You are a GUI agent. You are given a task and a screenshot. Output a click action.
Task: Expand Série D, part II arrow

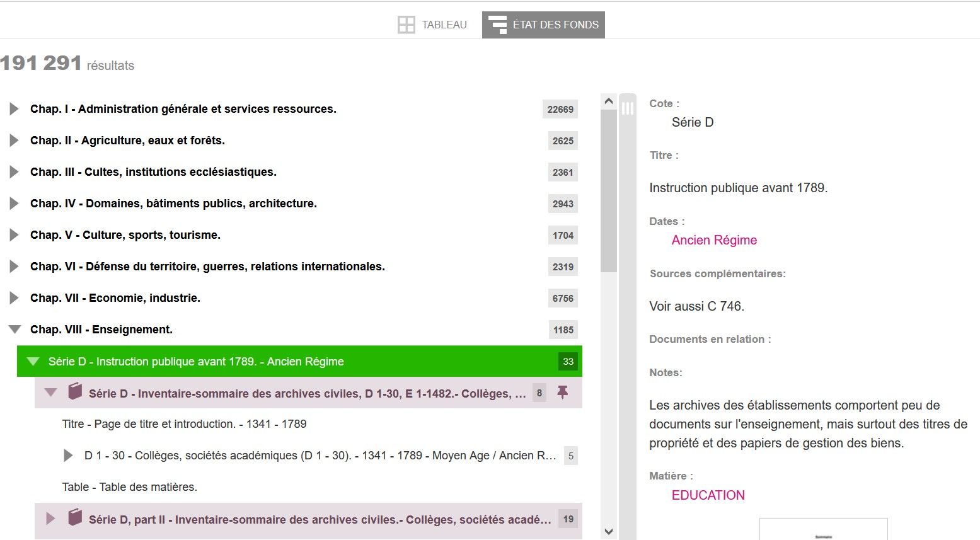[50, 519]
